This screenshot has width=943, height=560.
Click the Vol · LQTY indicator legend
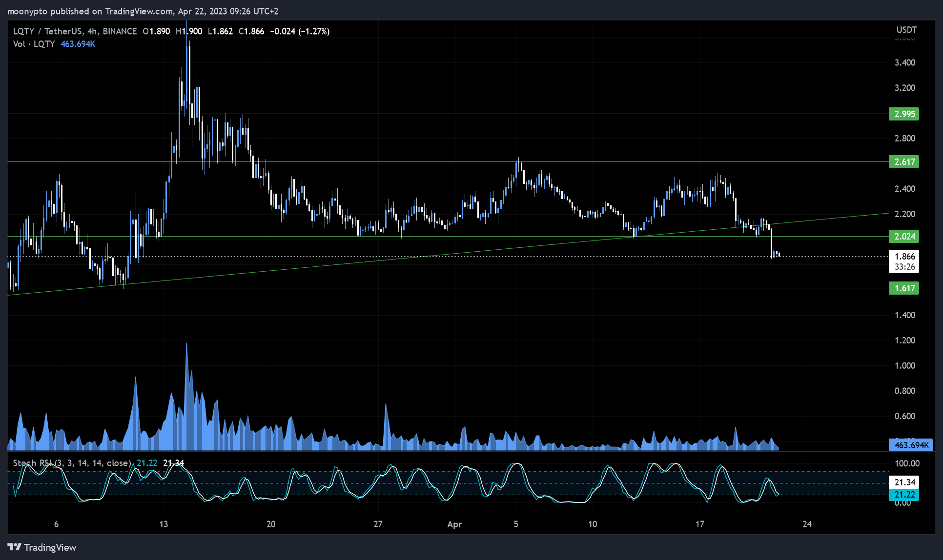coord(34,44)
